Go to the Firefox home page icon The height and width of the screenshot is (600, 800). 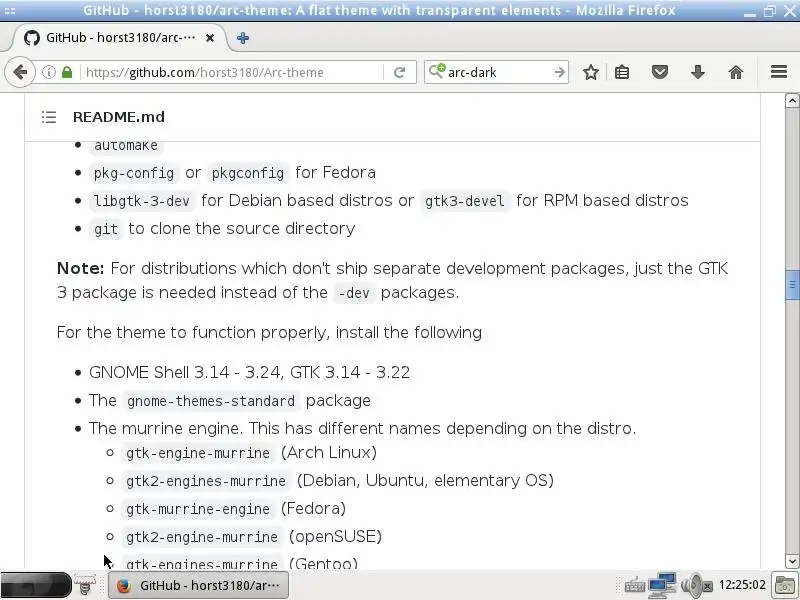click(736, 72)
